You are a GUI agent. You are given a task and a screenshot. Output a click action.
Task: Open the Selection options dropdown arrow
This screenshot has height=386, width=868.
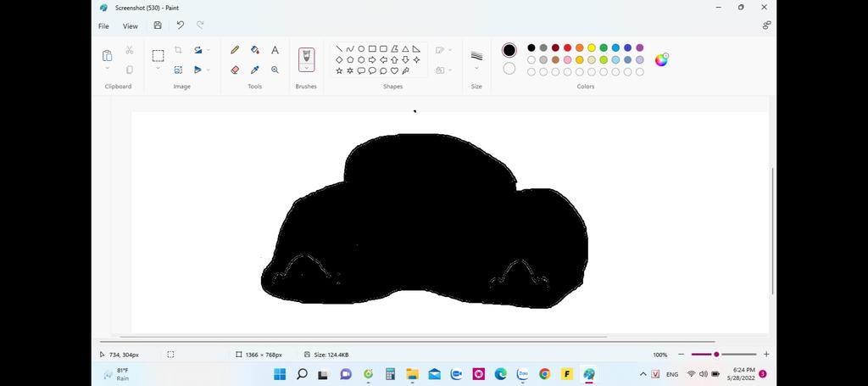[158, 70]
